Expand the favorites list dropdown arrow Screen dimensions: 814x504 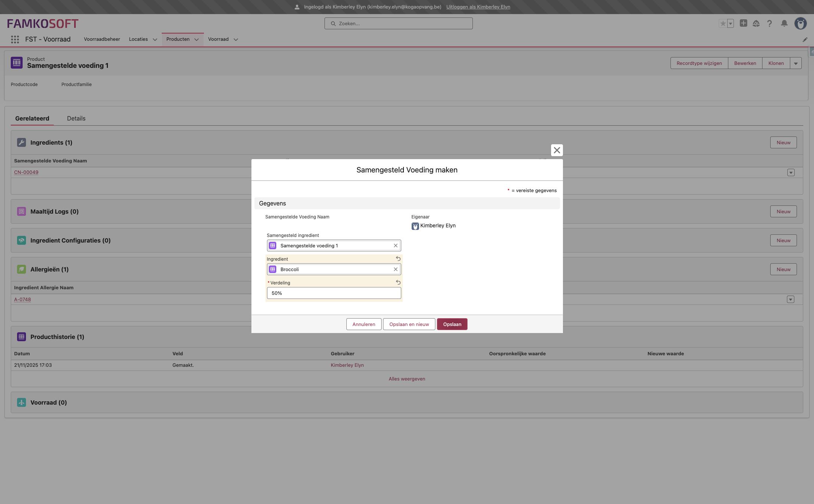[x=730, y=23]
